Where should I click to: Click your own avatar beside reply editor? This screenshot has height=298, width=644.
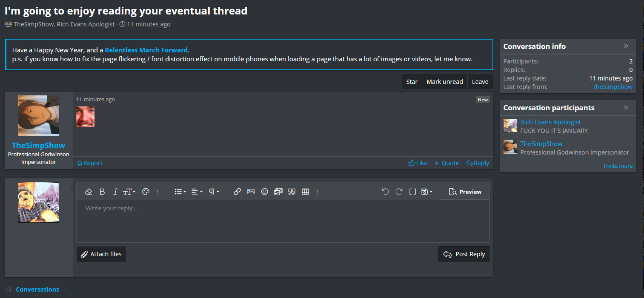(x=39, y=202)
